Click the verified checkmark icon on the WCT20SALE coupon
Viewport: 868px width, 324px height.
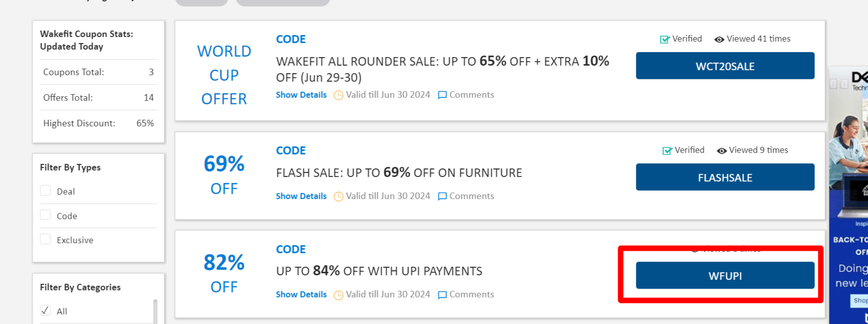point(665,39)
